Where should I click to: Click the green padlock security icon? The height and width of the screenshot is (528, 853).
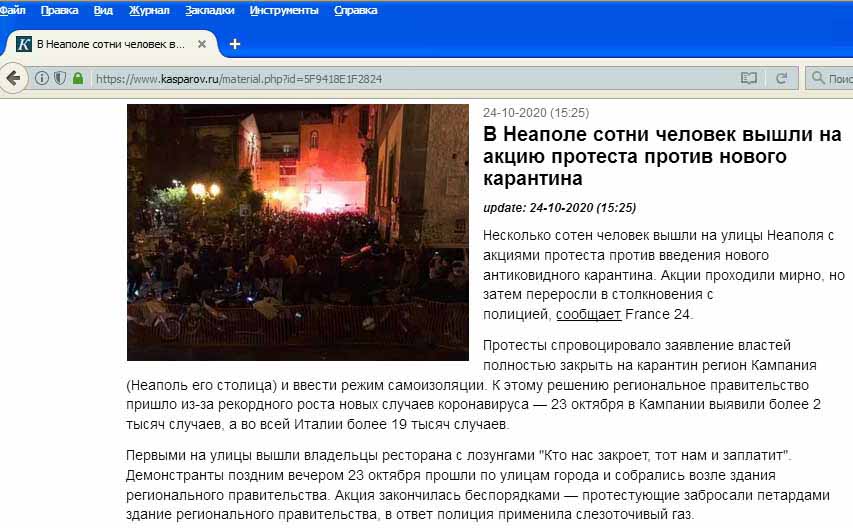point(78,78)
